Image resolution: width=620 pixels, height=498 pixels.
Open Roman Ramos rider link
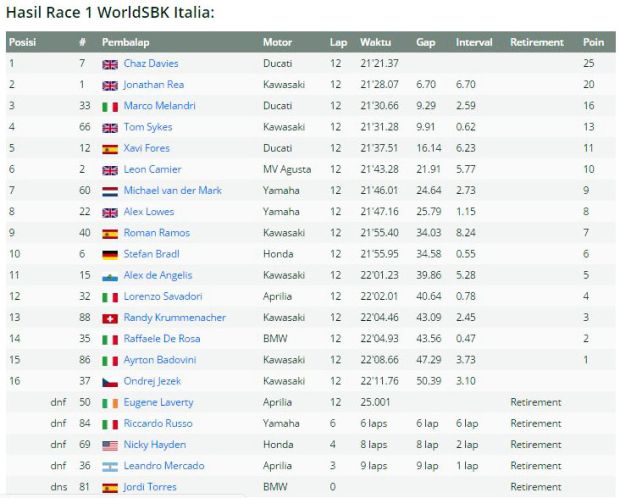(157, 233)
